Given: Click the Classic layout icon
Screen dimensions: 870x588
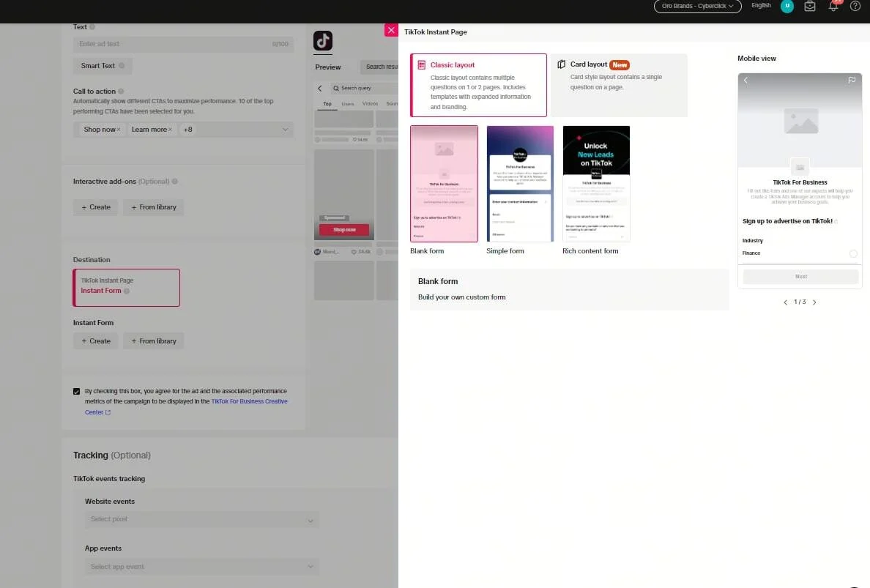Looking at the screenshot, I should tap(422, 65).
